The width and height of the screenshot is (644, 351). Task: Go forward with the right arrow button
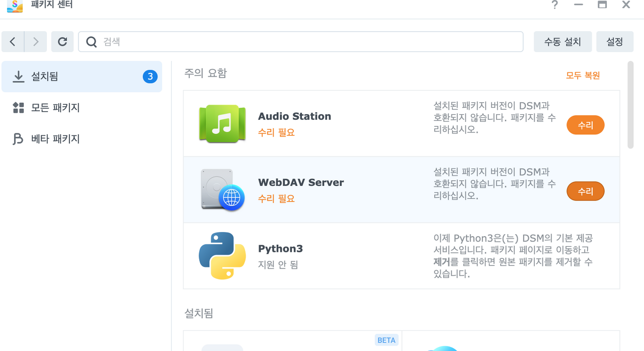(x=36, y=42)
